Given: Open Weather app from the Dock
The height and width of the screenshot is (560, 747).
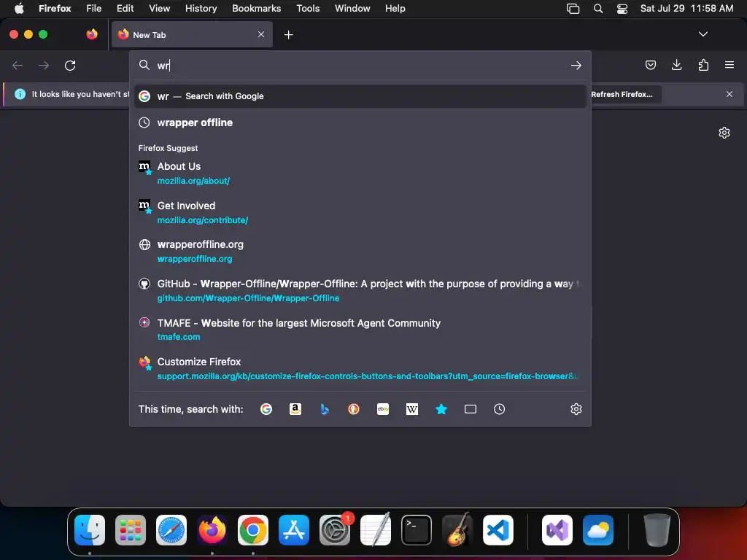Looking at the screenshot, I should point(598,530).
